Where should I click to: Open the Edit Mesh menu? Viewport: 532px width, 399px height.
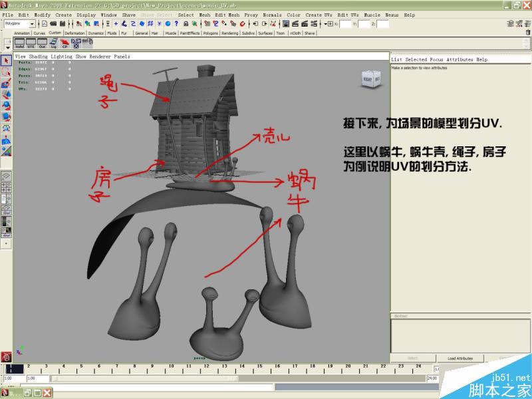[x=227, y=15]
